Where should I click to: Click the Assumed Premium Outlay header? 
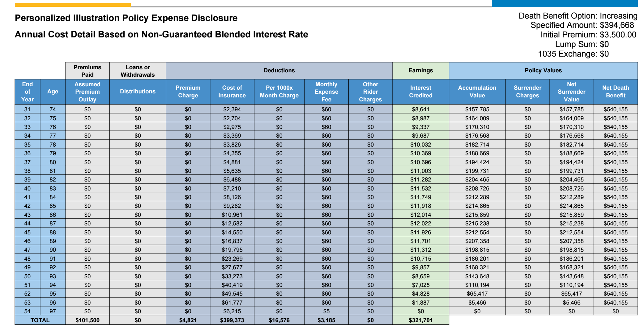coord(87,92)
